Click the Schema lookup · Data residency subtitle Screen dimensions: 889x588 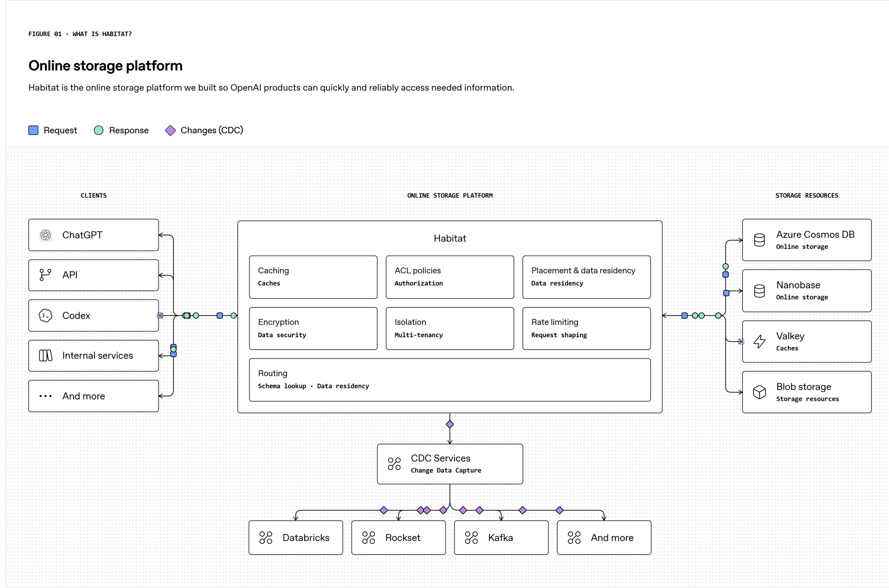point(314,386)
